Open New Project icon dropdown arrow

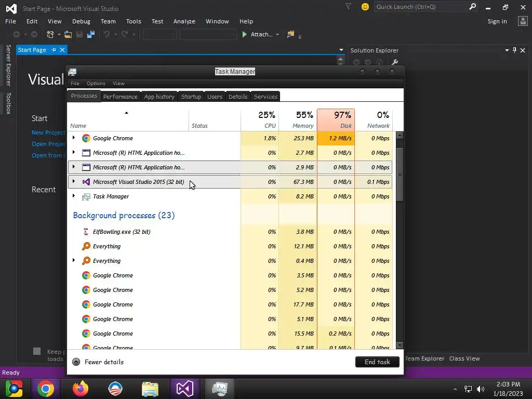coord(59,35)
